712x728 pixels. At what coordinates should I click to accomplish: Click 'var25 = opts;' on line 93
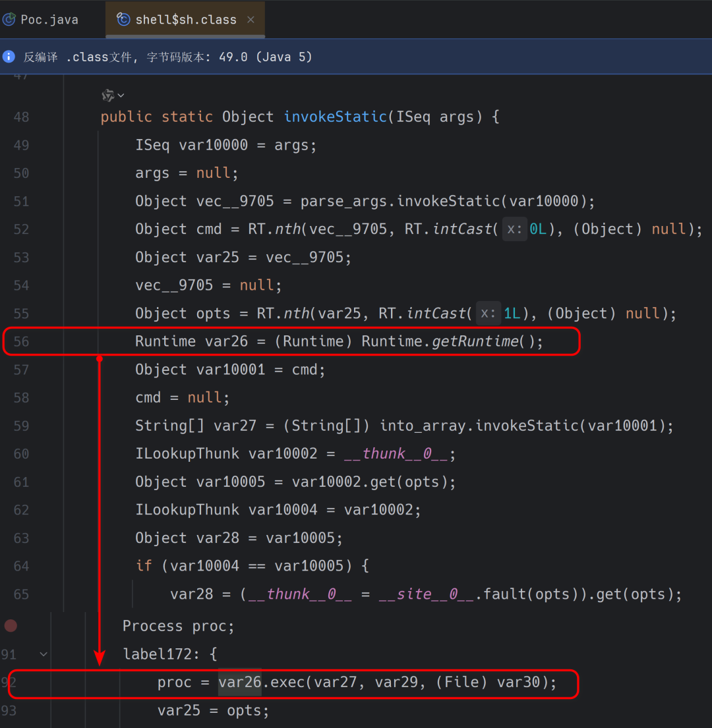click(213, 710)
